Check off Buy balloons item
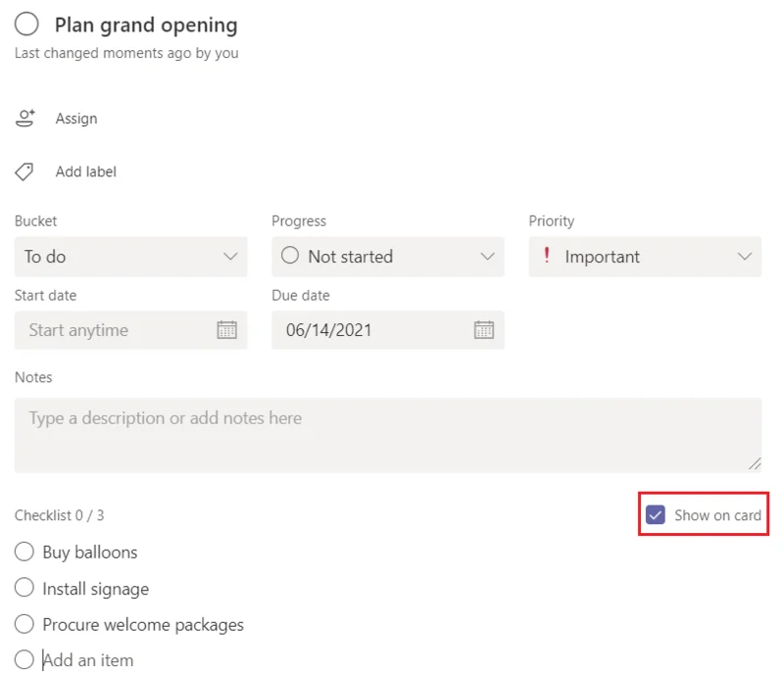The image size is (784, 674). coord(24,552)
